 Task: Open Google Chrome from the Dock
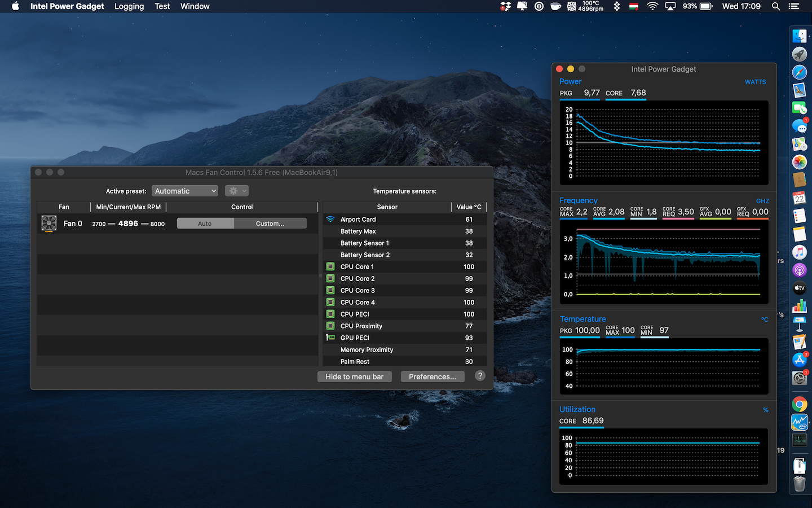(x=800, y=404)
